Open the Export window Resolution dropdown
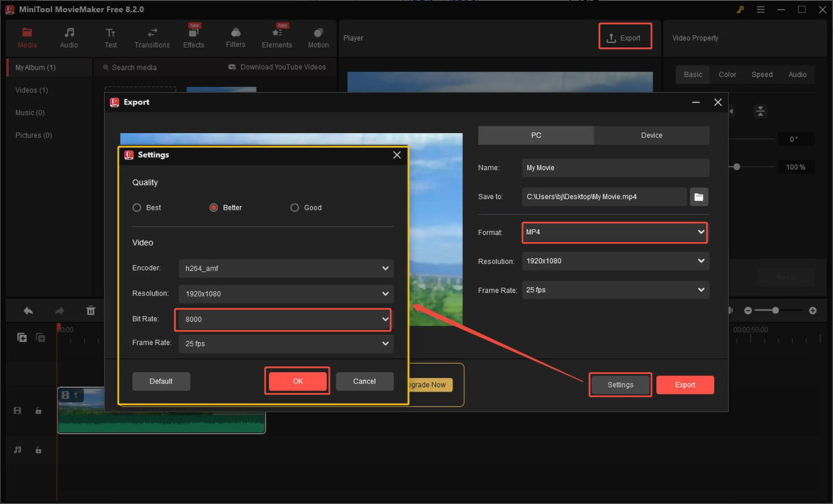Image resolution: width=833 pixels, height=504 pixels. point(615,261)
